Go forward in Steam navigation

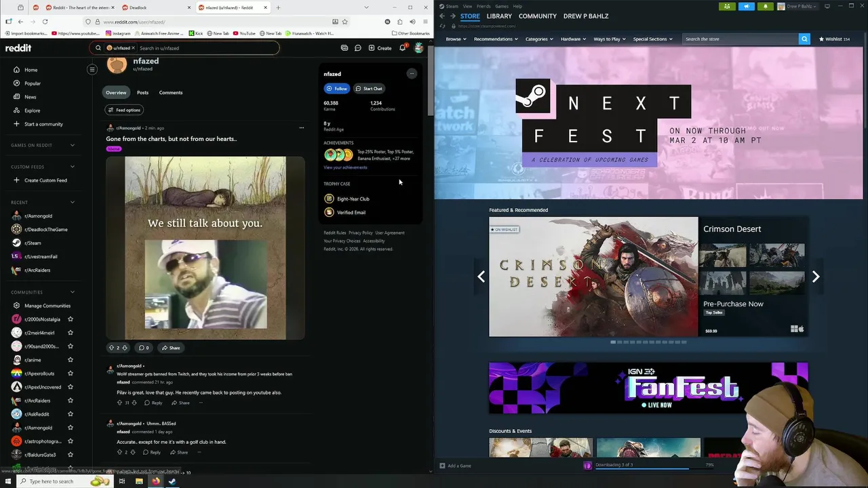click(452, 16)
